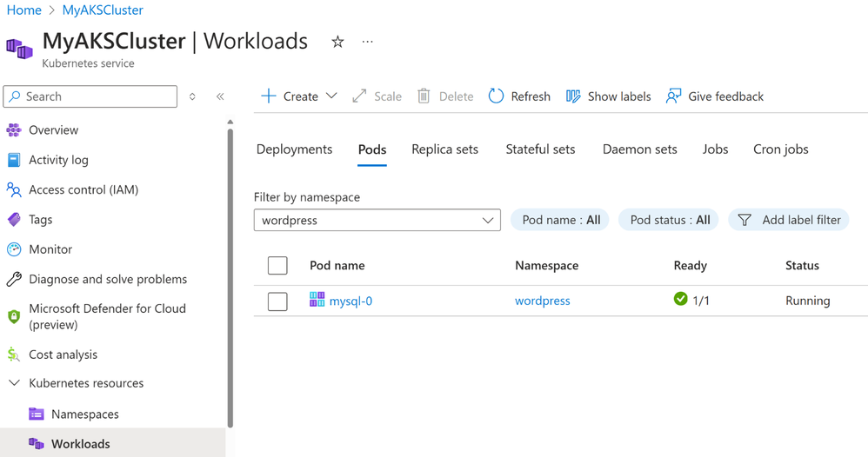868x457 pixels.
Task: Open Access control (IAM) menu item
Action: click(x=83, y=189)
